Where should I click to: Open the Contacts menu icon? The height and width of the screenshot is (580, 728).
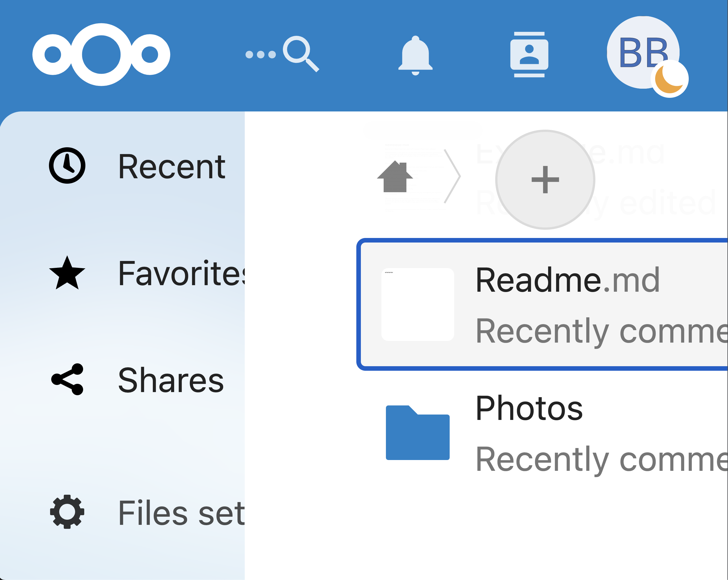(529, 55)
